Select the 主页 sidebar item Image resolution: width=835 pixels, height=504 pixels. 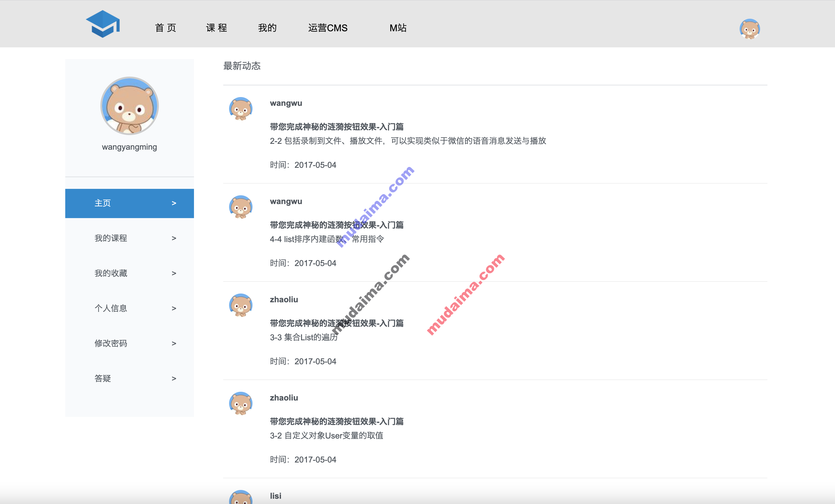129,203
